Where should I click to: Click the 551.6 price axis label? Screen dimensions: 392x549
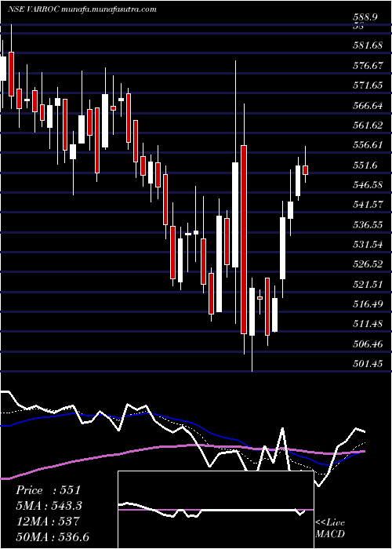[x=365, y=165]
